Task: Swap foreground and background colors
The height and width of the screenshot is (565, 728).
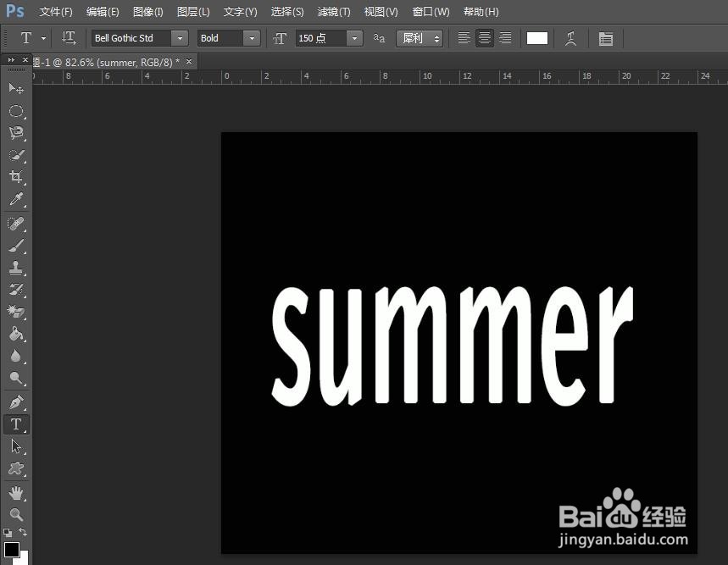Action: tap(23, 532)
